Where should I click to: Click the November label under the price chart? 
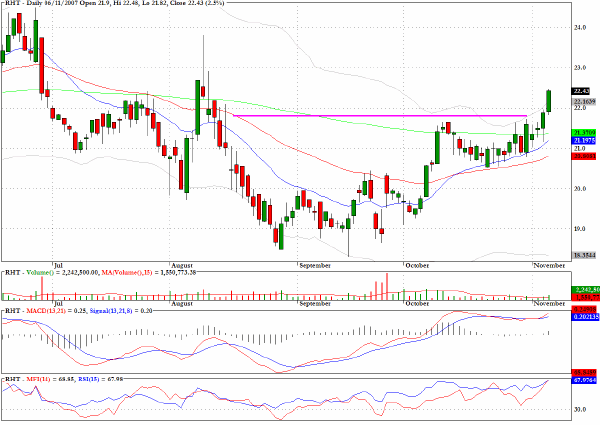[549, 265]
